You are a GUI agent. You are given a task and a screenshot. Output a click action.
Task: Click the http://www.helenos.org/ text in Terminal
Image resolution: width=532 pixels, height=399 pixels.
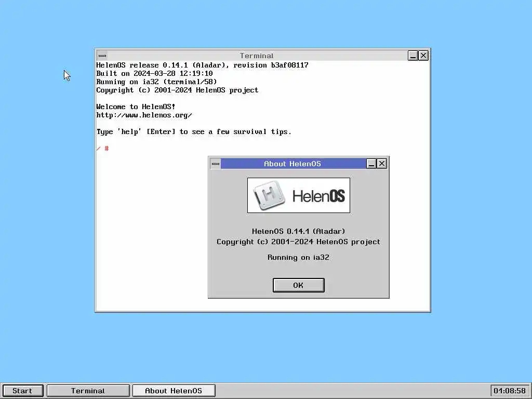(x=144, y=115)
